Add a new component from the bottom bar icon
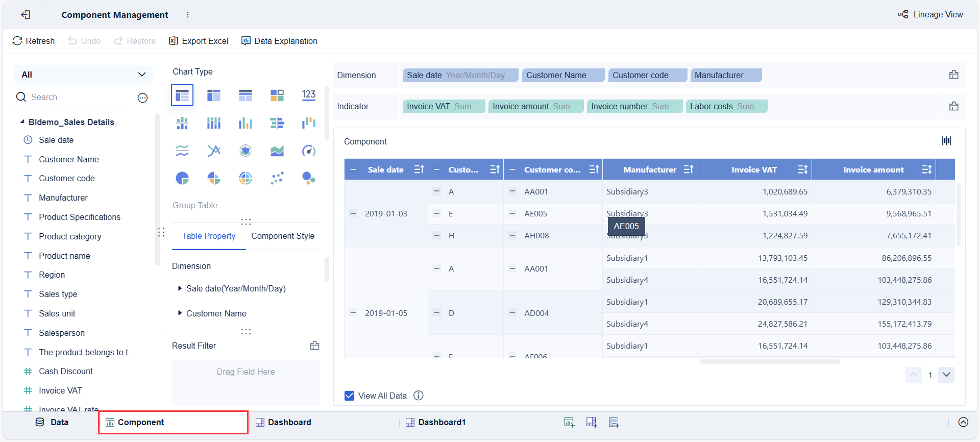 [569, 422]
